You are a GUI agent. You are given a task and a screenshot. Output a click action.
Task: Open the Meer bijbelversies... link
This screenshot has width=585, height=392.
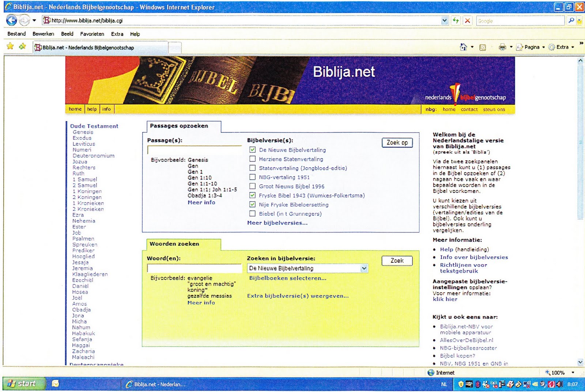tap(278, 223)
